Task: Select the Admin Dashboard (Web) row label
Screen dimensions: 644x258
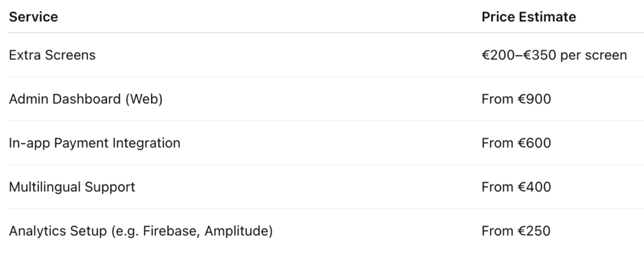Action: click(x=86, y=99)
